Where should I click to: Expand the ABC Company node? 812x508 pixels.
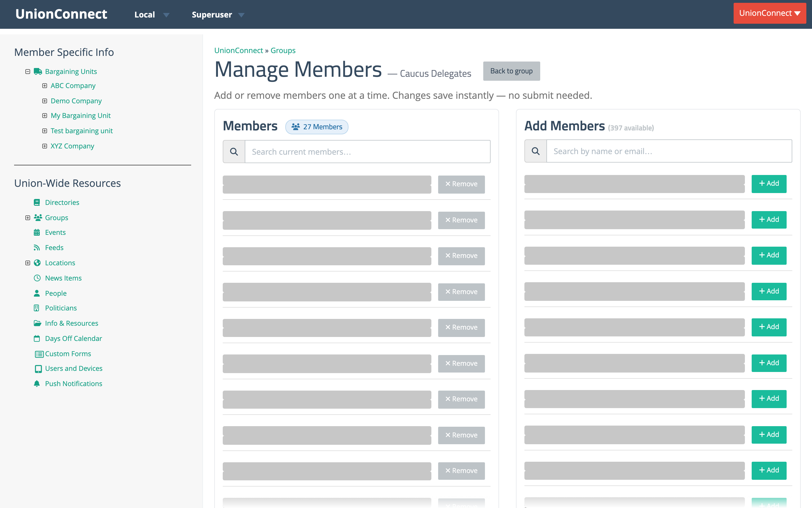click(45, 86)
